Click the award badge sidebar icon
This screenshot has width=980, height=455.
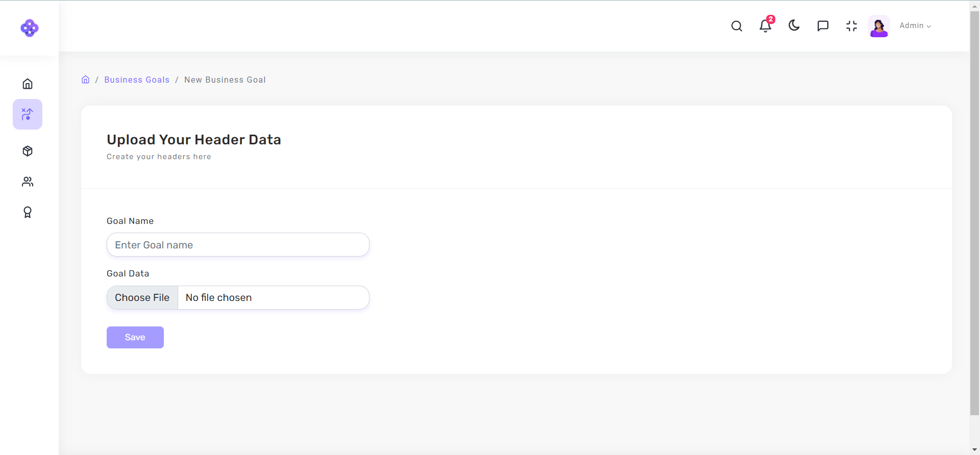coord(28,212)
